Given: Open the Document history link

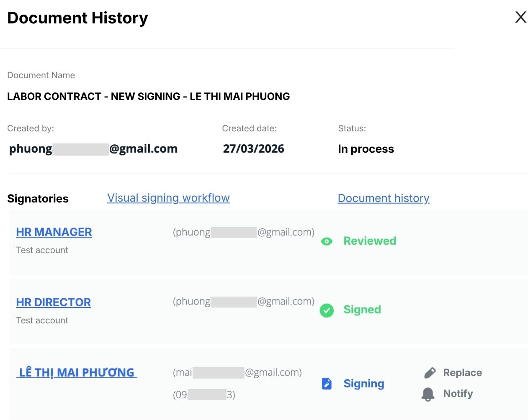Looking at the screenshot, I should tap(383, 198).
